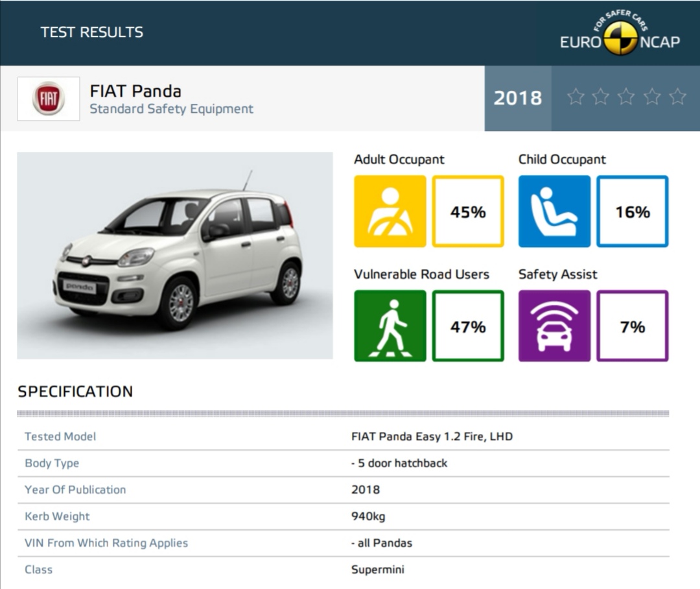700x589 pixels.
Task: Click the fifth empty rating star
Action: click(x=678, y=97)
